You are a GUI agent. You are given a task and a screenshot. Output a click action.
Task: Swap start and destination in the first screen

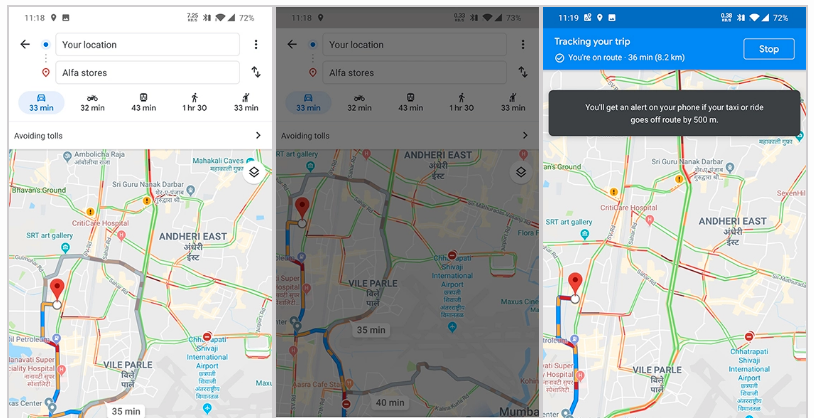coord(256,72)
